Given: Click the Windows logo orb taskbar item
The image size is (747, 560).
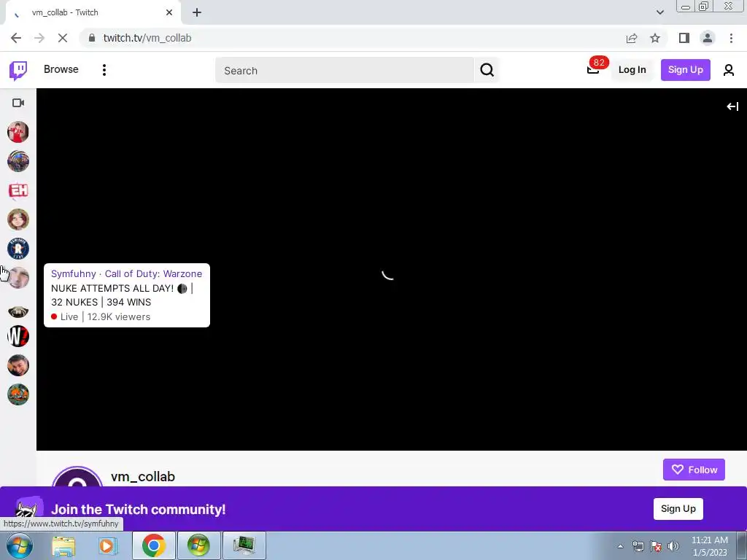Looking at the screenshot, I should click(x=198, y=545).
